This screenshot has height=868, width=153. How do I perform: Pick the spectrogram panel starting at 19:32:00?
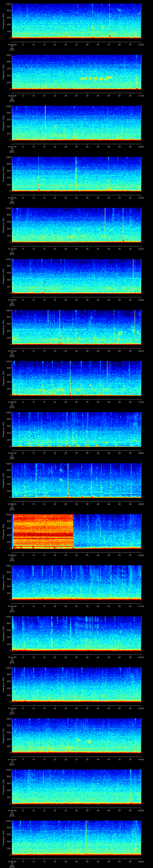(x=77, y=174)
